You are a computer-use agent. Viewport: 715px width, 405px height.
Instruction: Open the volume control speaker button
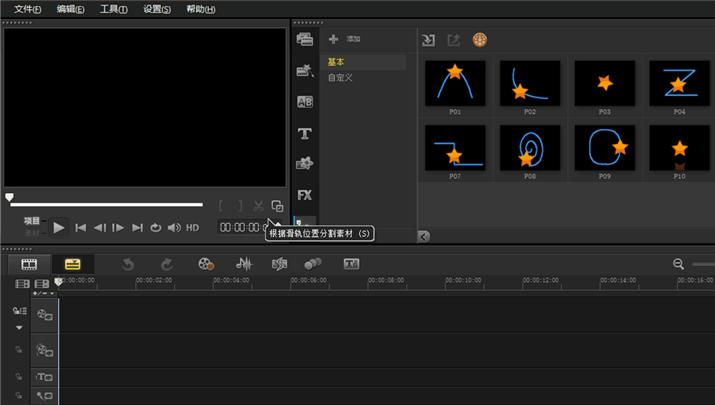click(173, 228)
